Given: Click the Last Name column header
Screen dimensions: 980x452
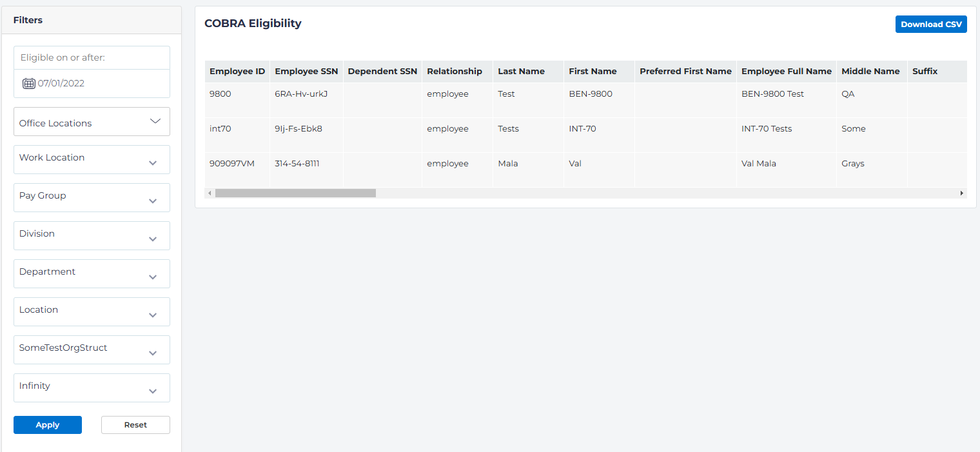Looking at the screenshot, I should (521, 72).
